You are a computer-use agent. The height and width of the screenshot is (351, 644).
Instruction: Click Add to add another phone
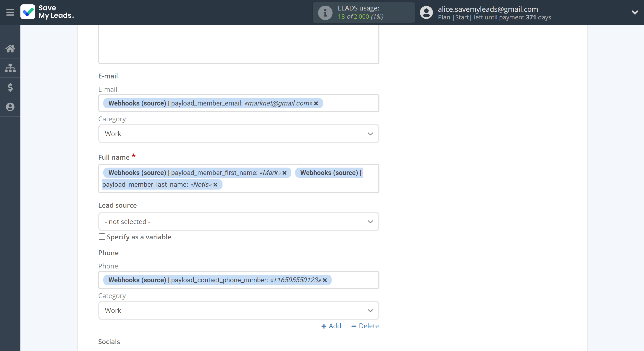331,326
